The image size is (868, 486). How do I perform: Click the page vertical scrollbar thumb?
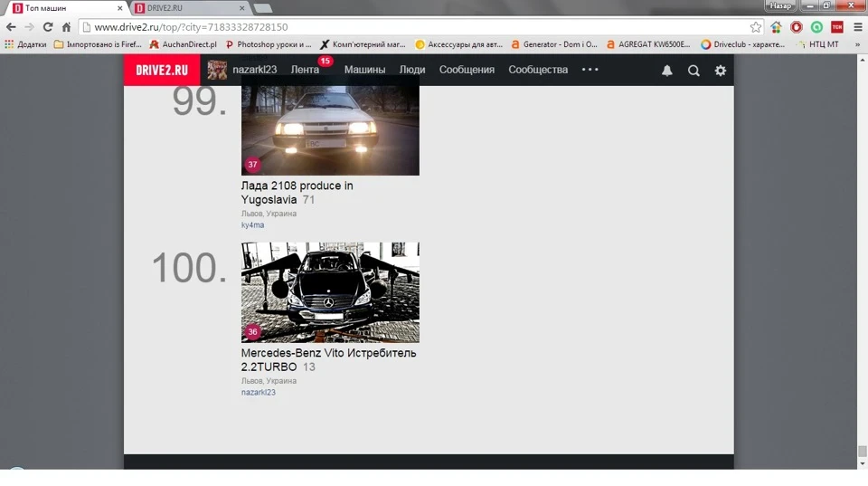[862, 451]
